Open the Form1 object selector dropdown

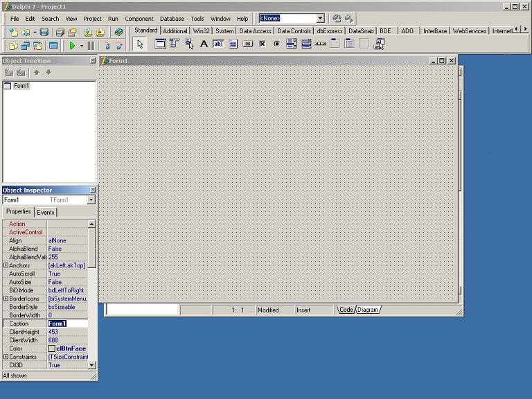91,200
